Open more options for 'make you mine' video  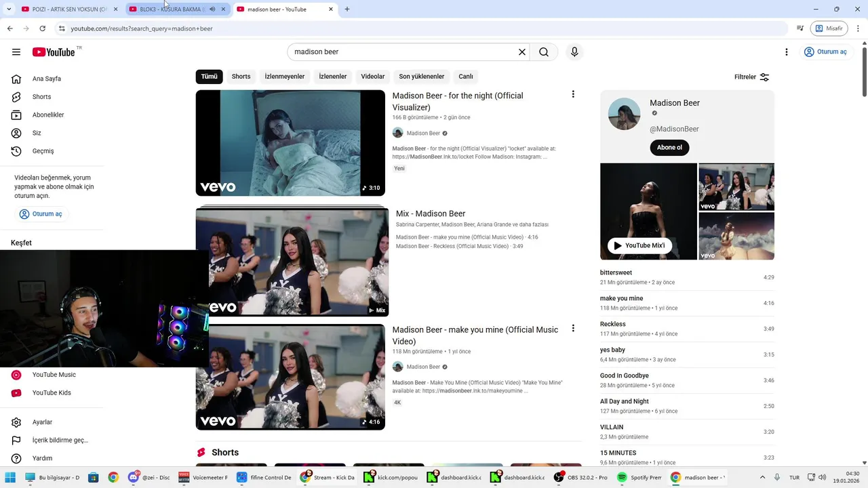(573, 328)
